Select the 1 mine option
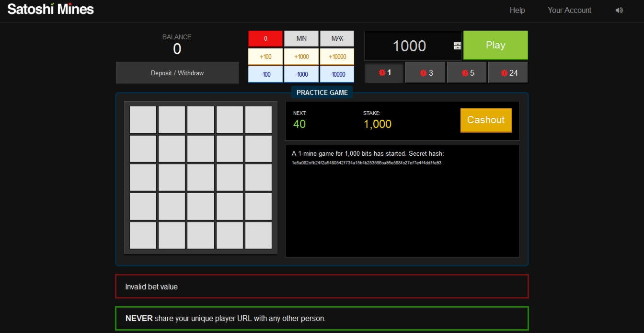 pos(384,73)
